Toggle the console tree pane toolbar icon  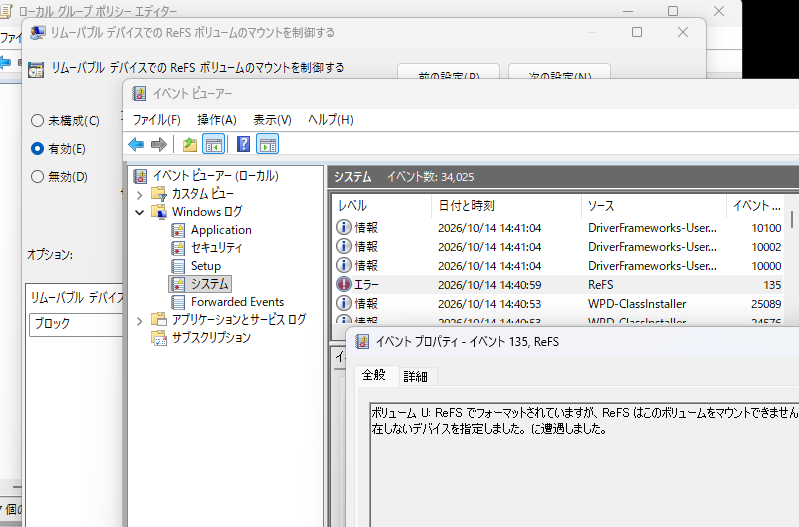214,145
